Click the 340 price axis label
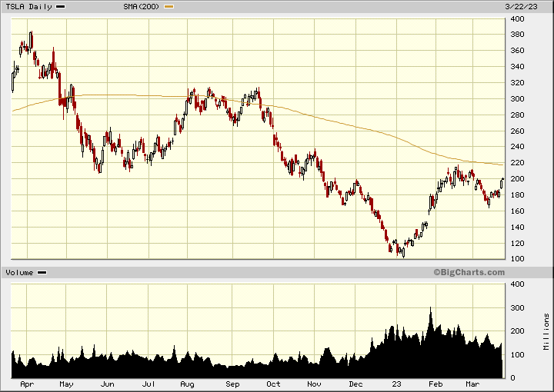 pyautogui.click(x=517, y=67)
